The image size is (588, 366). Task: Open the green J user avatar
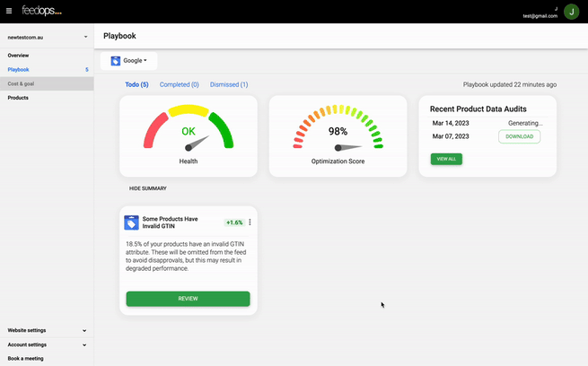tap(571, 12)
